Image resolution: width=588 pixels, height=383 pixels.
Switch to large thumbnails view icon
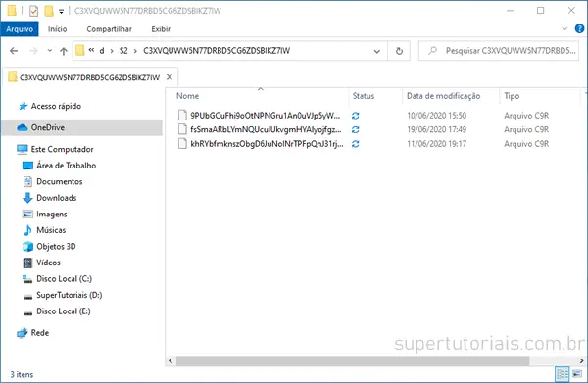[x=577, y=374]
